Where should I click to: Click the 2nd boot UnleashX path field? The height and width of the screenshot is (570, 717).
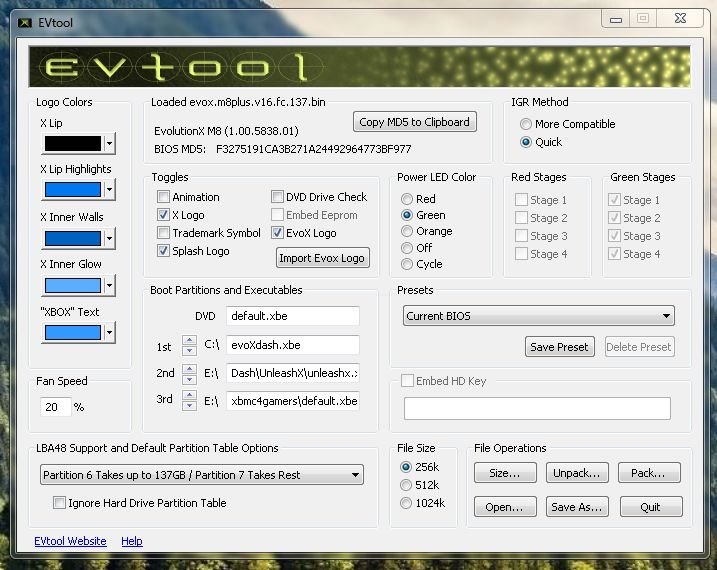[293, 373]
